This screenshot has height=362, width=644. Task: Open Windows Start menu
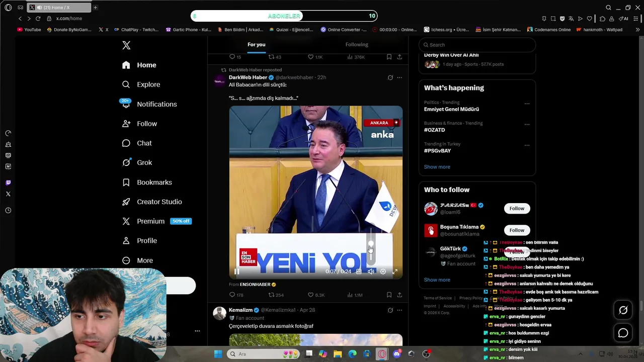pyautogui.click(x=218, y=354)
